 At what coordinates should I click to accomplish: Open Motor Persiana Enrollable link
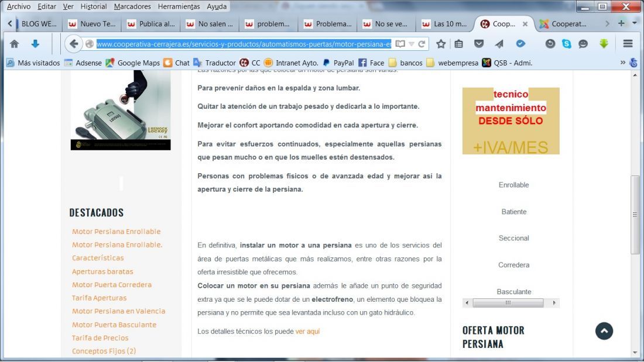[117, 232]
